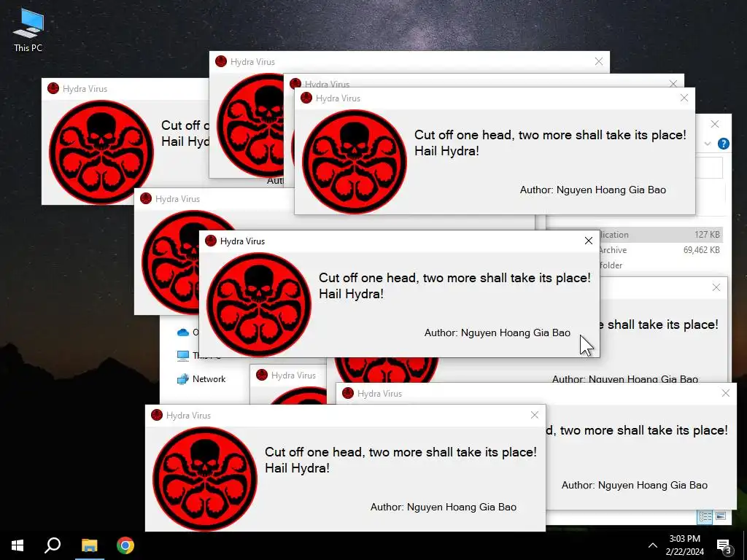
Task: Select the 'folder' row in File Explorer list
Action: [x=661, y=265]
